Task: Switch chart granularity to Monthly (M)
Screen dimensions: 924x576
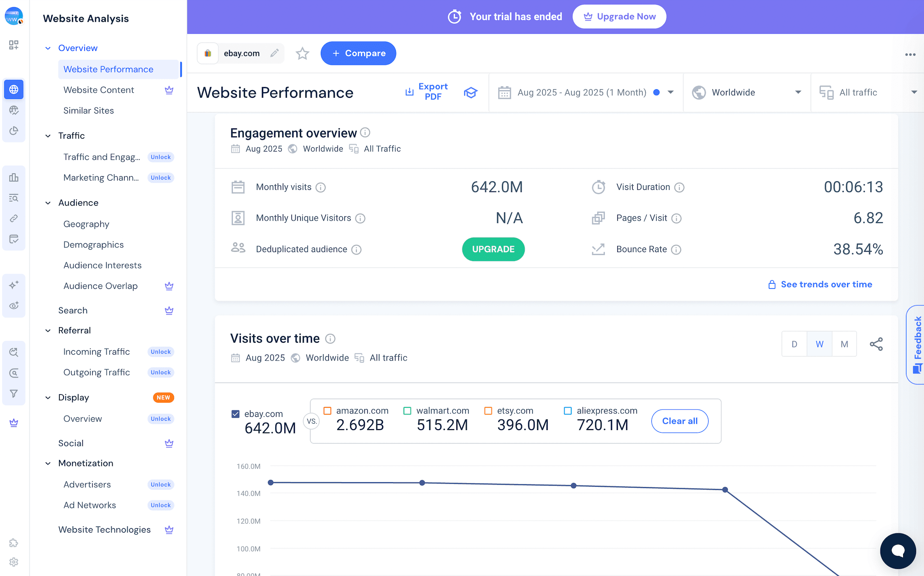Action: click(844, 344)
